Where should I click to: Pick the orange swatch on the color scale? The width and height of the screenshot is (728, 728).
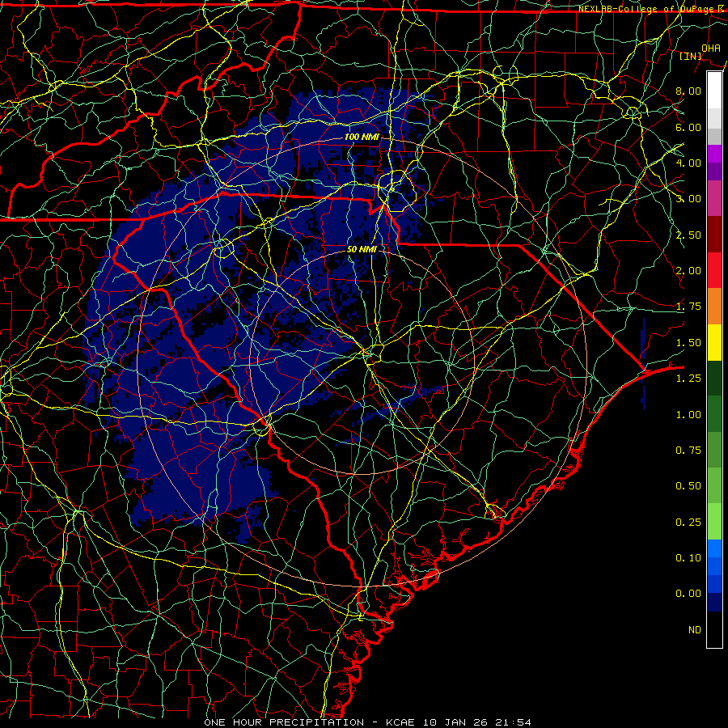coord(714,307)
